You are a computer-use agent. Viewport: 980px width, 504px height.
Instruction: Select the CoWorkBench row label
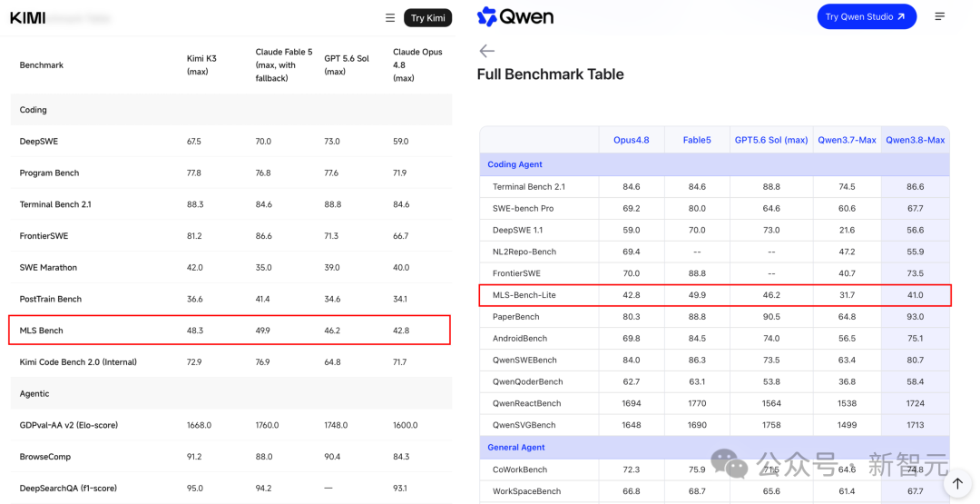pyautogui.click(x=520, y=469)
